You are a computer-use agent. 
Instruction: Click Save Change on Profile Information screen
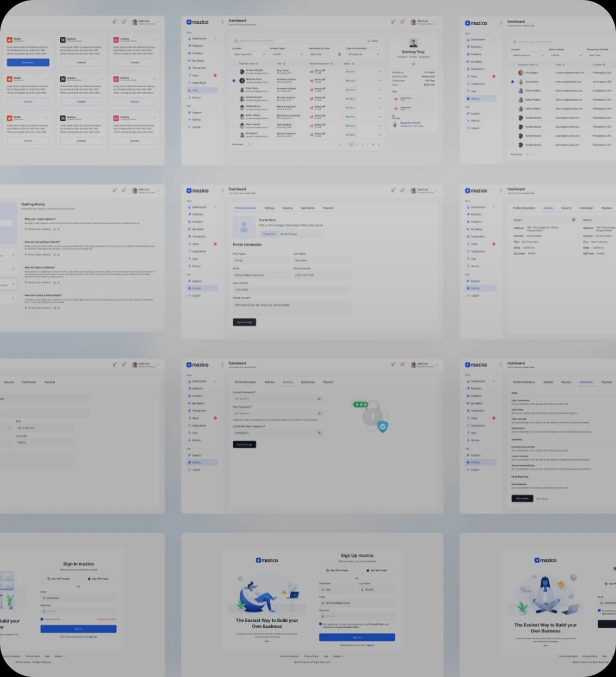(244, 322)
